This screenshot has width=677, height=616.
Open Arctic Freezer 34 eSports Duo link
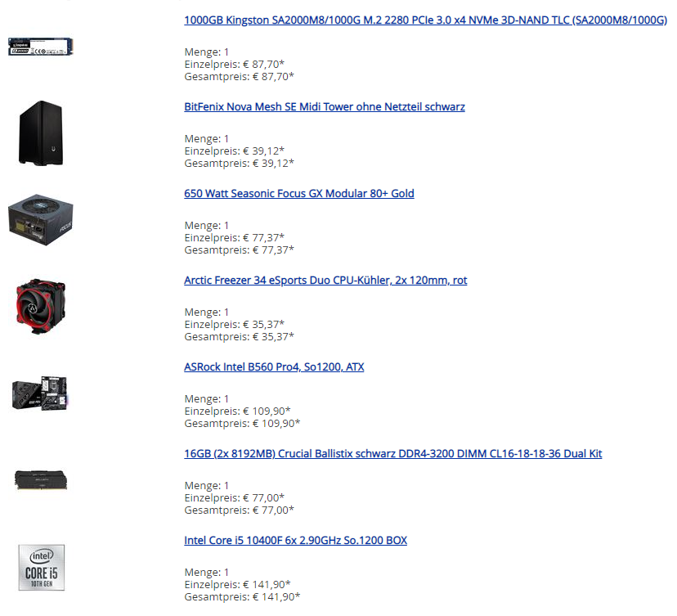pos(325,281)
